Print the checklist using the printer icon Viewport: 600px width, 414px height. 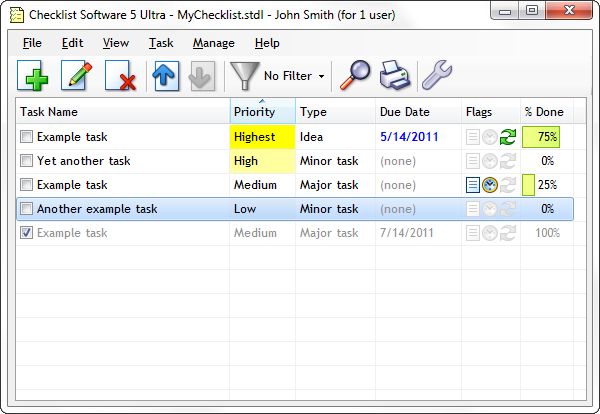click(x=395, y=75)
